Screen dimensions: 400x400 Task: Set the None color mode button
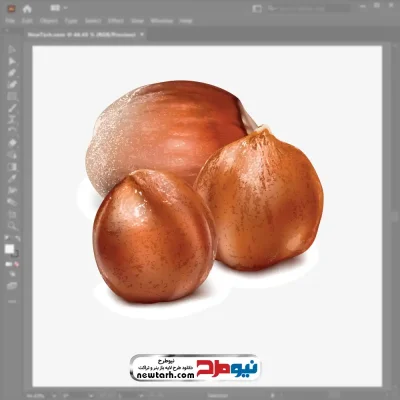(x=16, y=264)
